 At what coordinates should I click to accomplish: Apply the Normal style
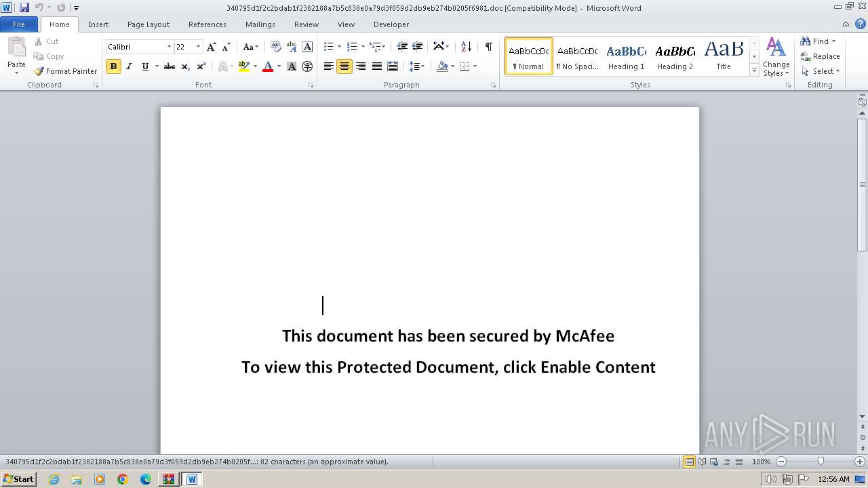pos(529,56)
